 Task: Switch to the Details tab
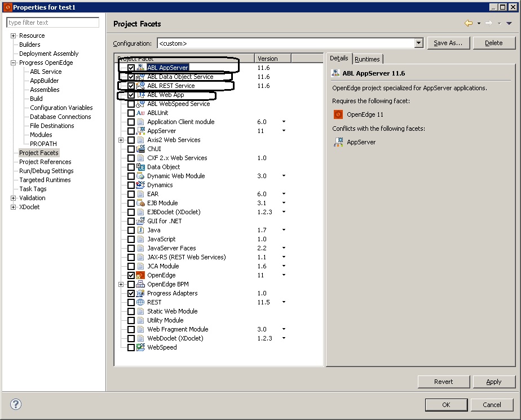click(x=339, y=58)
